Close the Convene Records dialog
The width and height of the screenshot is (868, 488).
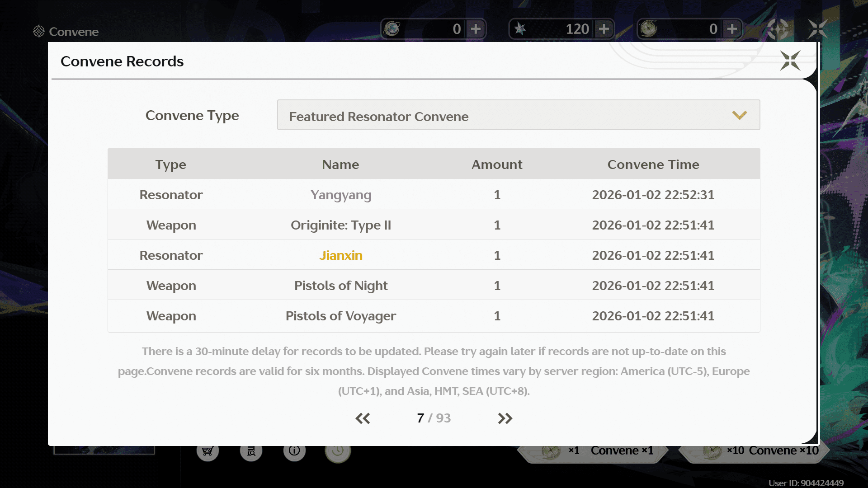point(790,61)
